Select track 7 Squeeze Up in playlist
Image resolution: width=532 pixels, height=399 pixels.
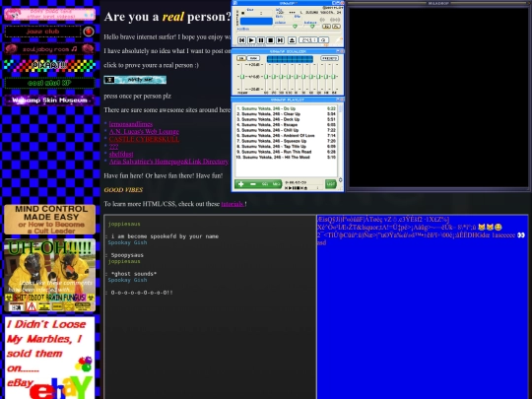[286, 141]
